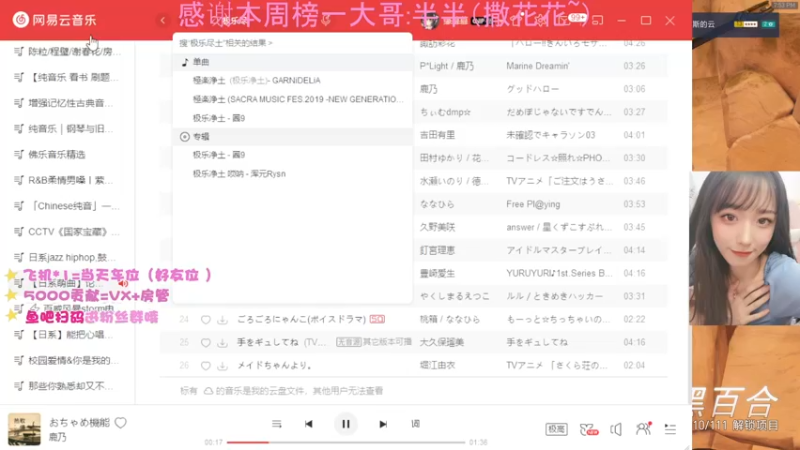Click the volume speaker icon
Screen dimensions: 800x450
point(616,429)
